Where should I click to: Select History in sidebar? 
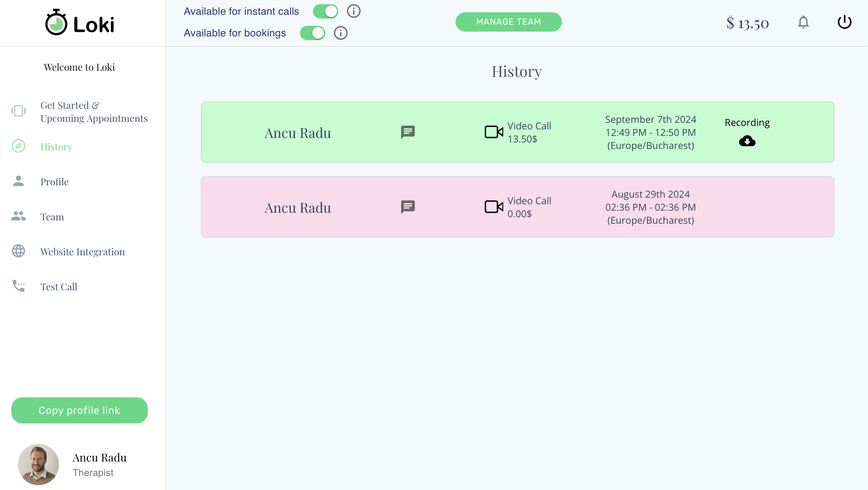[56, 147]
